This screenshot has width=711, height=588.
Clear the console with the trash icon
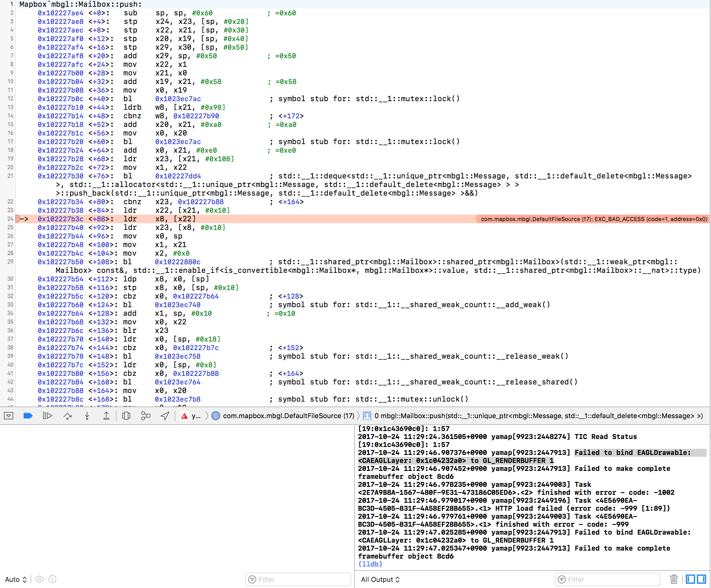674,579
